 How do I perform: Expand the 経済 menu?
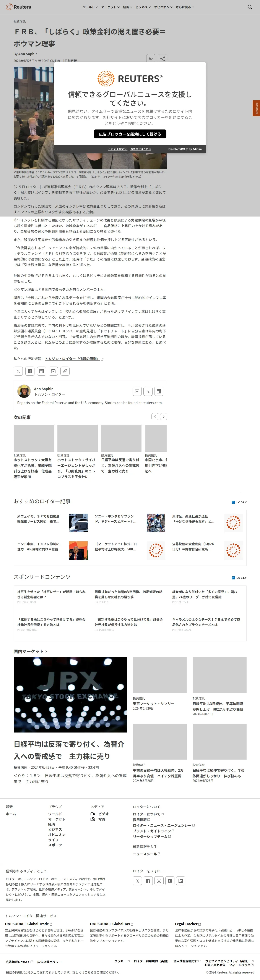[x=128, y=7]
